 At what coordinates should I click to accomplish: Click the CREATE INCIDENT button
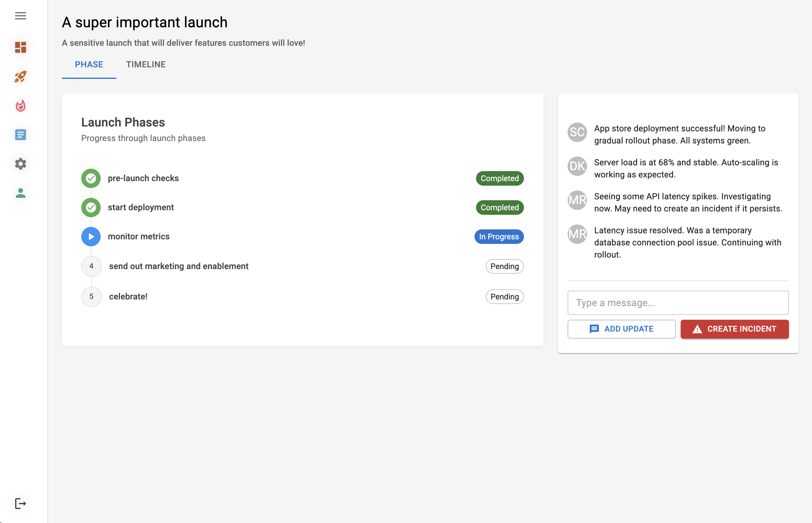735,329
